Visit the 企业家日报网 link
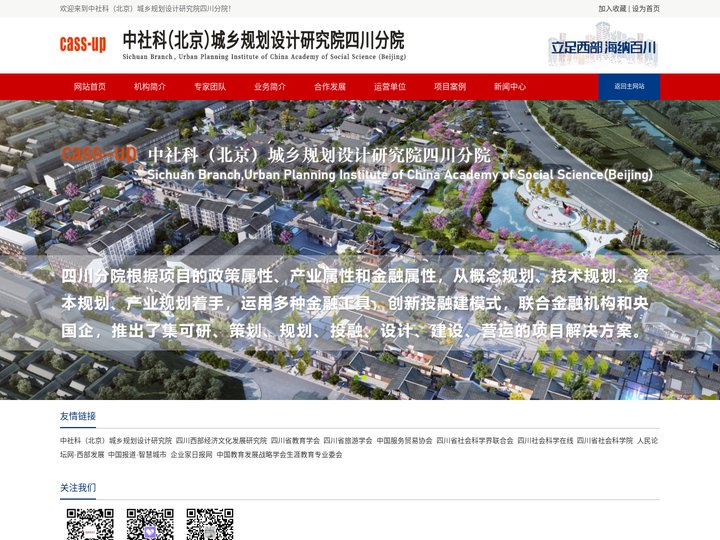 coord(191,455)
